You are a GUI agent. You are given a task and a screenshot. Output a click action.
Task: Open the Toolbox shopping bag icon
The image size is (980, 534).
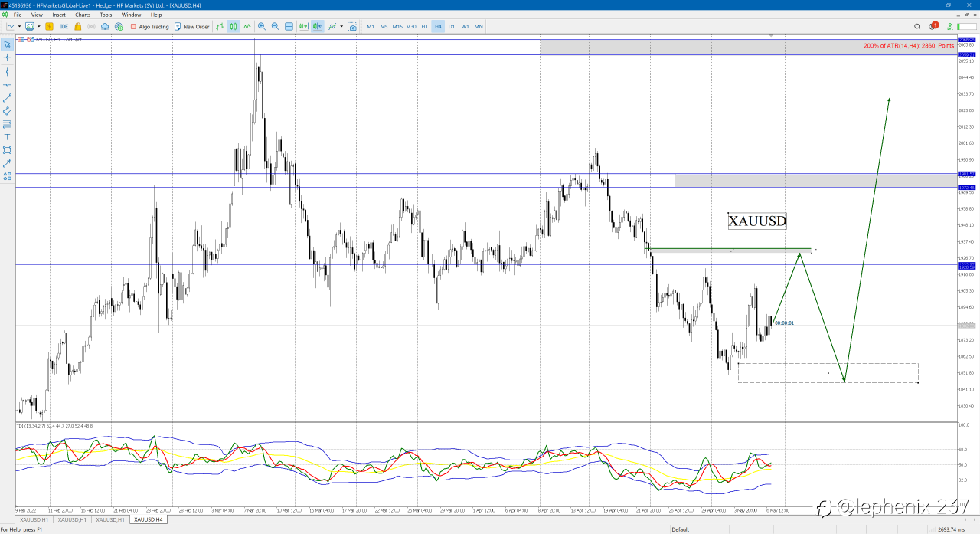(78, 26)
